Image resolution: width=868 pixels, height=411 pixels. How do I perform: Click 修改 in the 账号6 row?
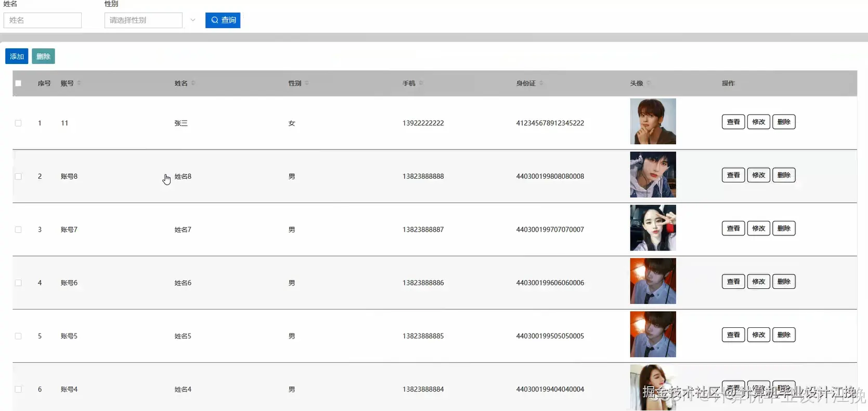point(759,282)
